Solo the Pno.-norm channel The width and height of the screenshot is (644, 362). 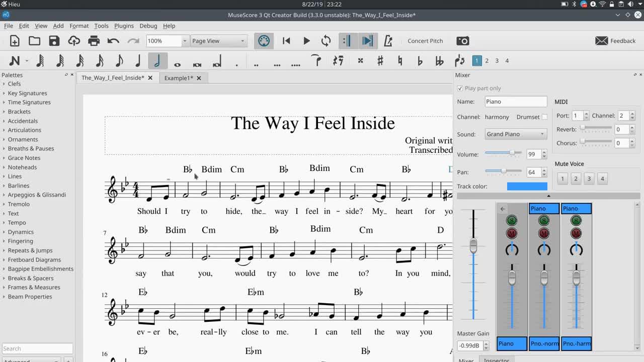[x=544, y=220]
